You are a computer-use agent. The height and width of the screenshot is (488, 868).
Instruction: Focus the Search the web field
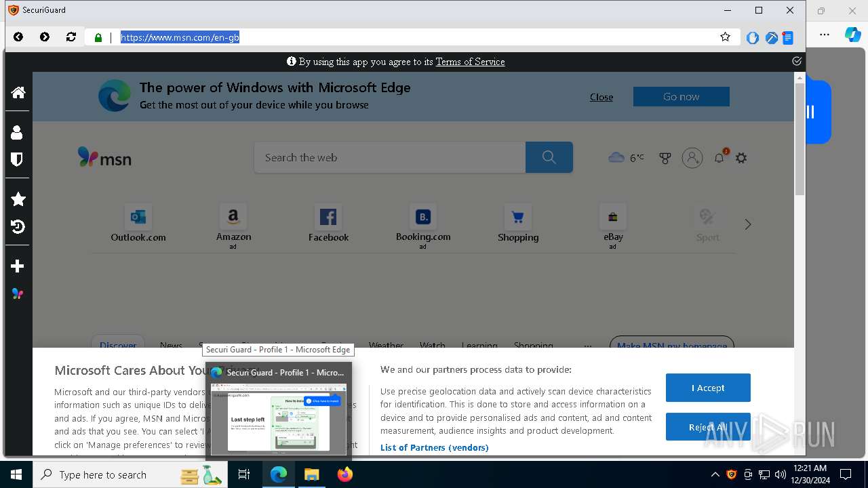coord(390,157)
